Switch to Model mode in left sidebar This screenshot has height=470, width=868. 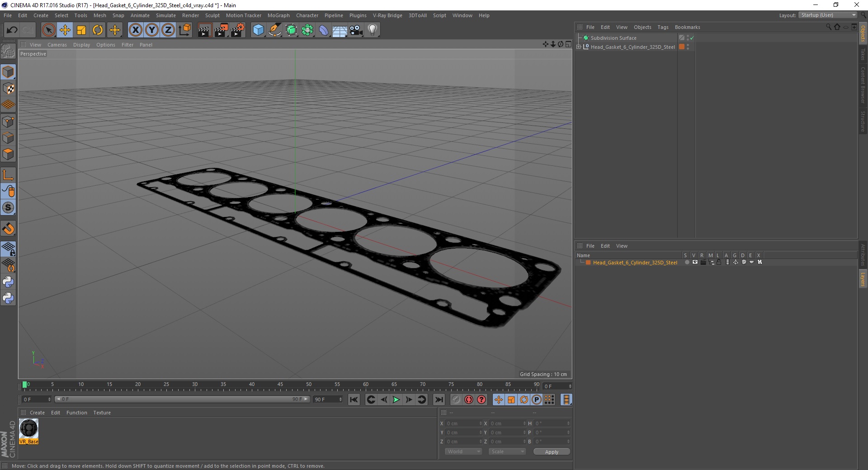[x=8, y=72]
